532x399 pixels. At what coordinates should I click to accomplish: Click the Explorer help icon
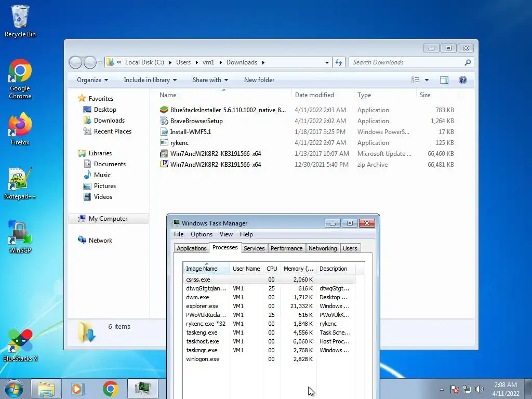pos(463,80)
